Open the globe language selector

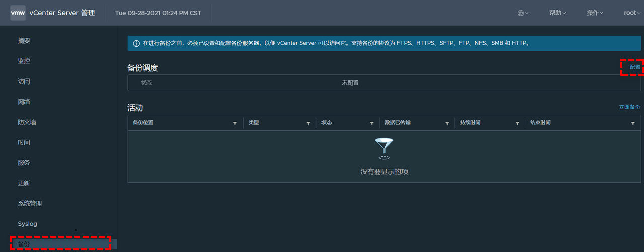(523, 13)
